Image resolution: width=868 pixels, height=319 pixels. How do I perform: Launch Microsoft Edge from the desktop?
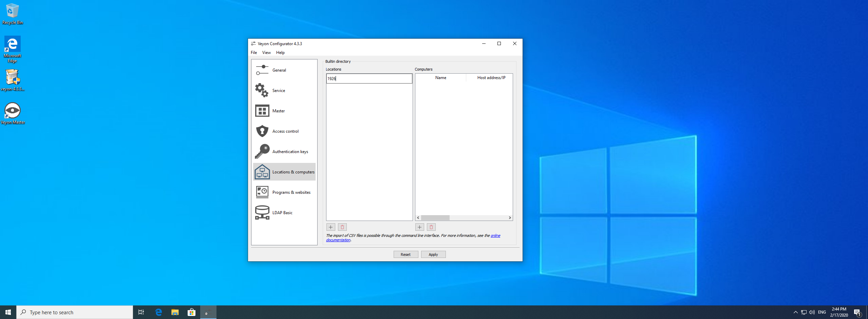(13, 50)
